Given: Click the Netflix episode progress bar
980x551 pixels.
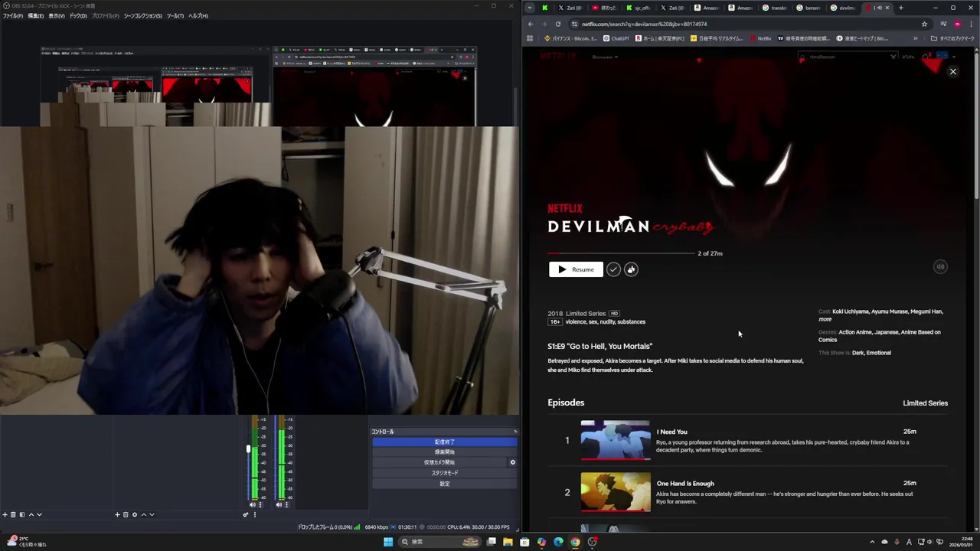Looking at the screenshot, I should click(x=621, y=253).
